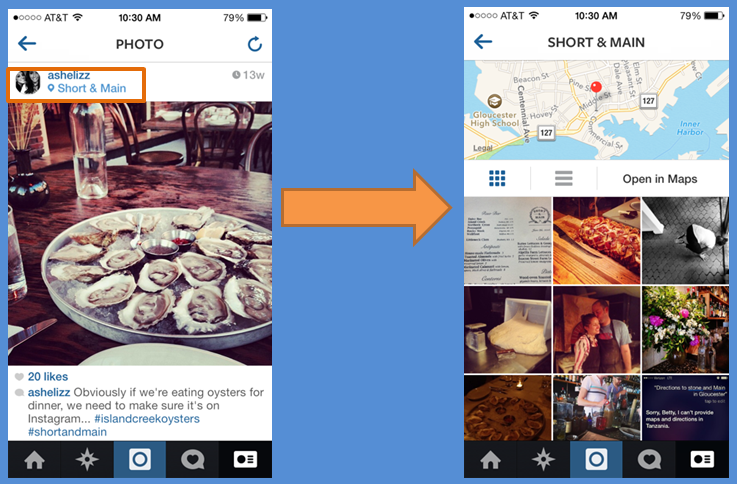Tap camera icon in right phone's bottom bar
The height and width of the screenshot is (484, 737).
(596, 460)
